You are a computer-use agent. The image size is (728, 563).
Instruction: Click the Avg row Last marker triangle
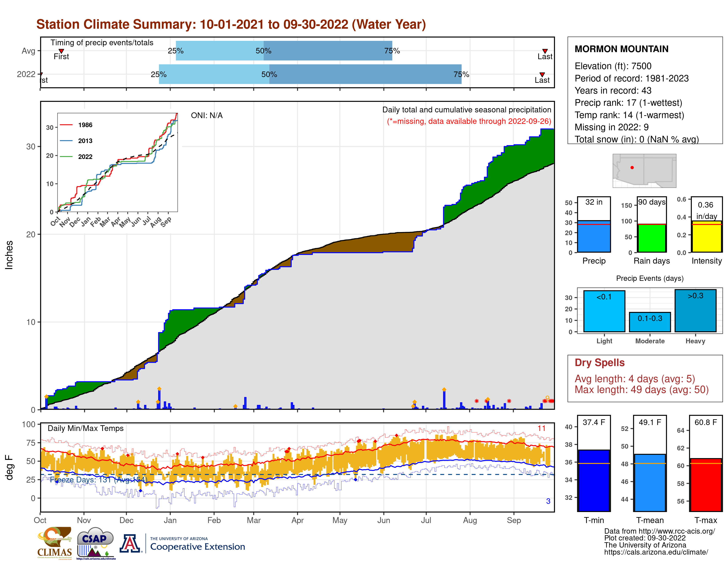tap(545, 51)
